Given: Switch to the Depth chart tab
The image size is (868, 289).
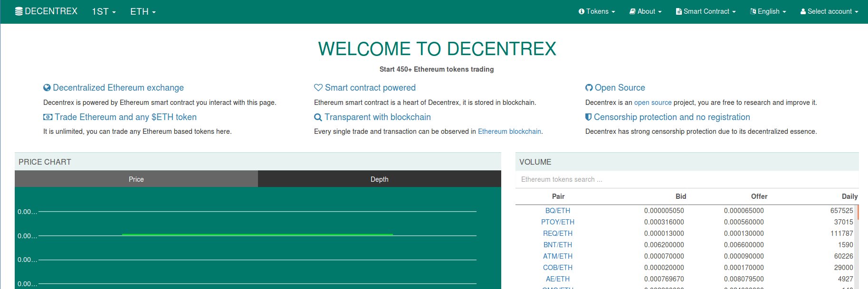Looking at the screenshot, I should click(380, 179).
